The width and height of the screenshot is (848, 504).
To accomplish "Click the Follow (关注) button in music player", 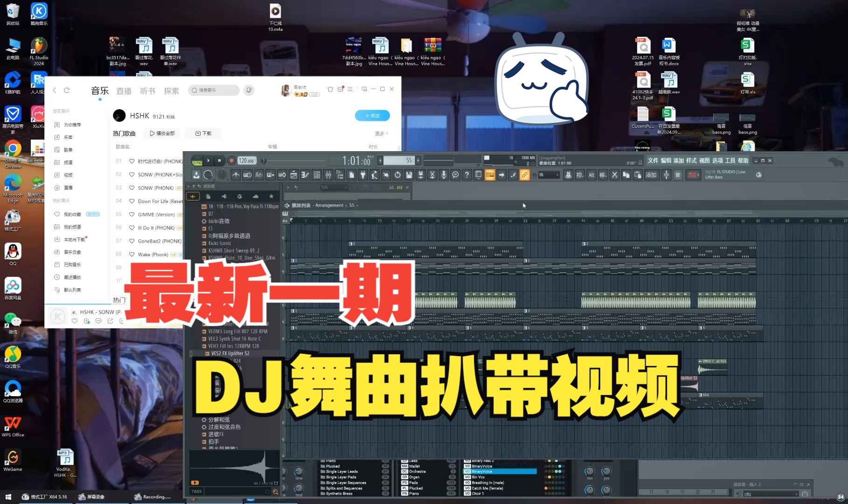I will [372, 115].
